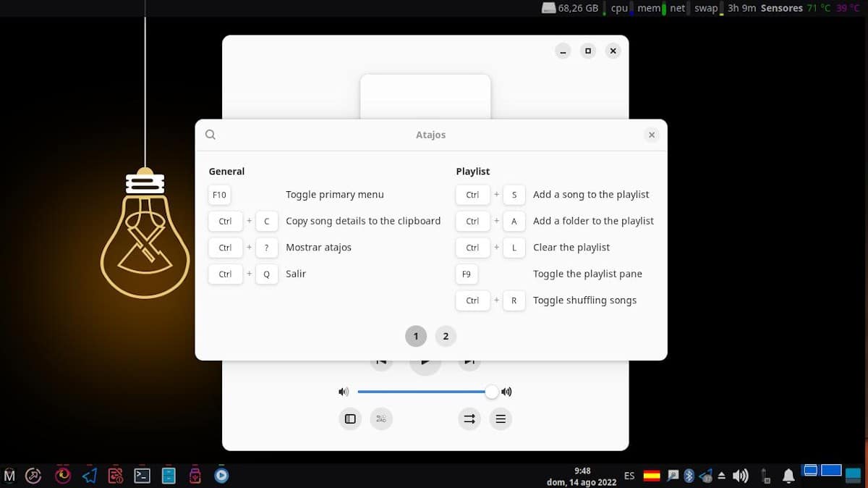Click the ES keyboard layout indicator
Screen dimensions: 868x488
click(629, 476)
